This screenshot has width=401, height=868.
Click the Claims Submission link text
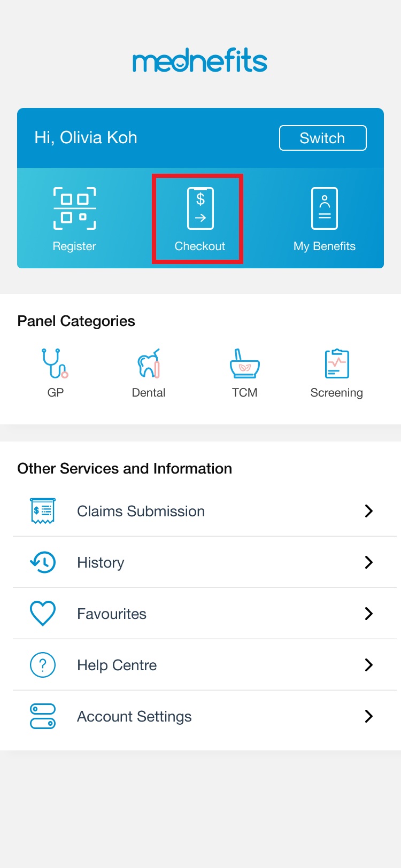click(141, 511)
